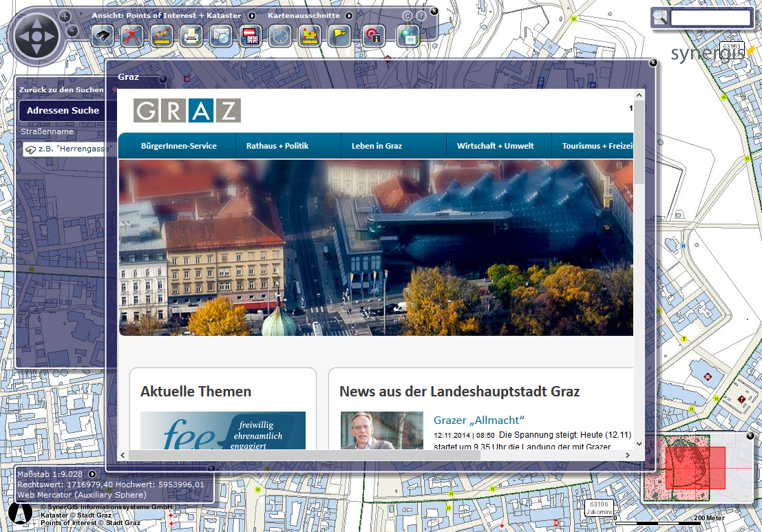Select the area measuring polygon tool

[310, 36]
